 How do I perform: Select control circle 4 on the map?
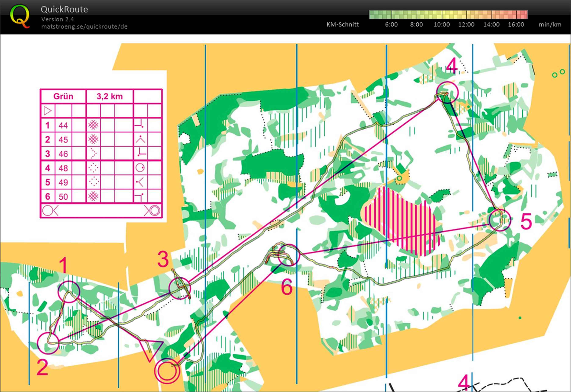448,92
